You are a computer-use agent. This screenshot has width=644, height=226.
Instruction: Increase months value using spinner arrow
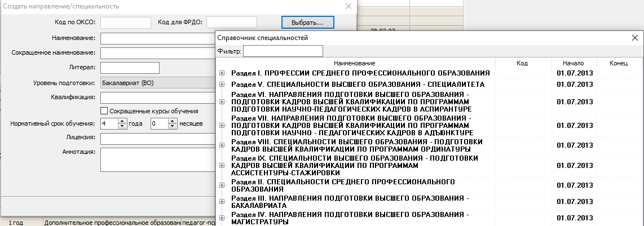173,121
